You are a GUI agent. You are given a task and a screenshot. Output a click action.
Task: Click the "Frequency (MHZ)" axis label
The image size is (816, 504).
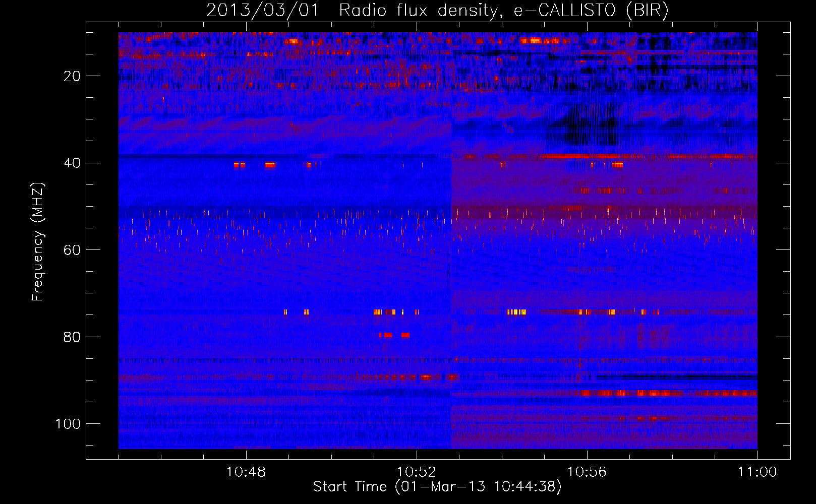[38, 242]
